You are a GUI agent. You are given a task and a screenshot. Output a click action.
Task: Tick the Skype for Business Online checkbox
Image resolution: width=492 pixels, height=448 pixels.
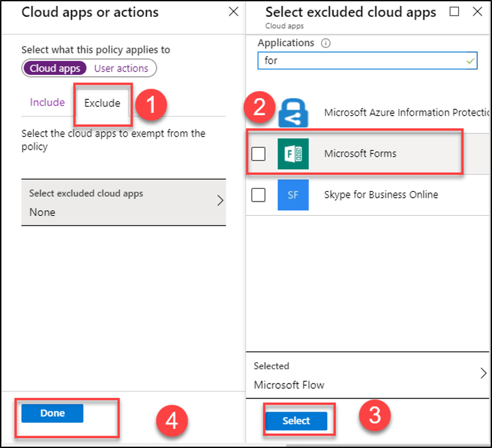(x=259, y=194)
